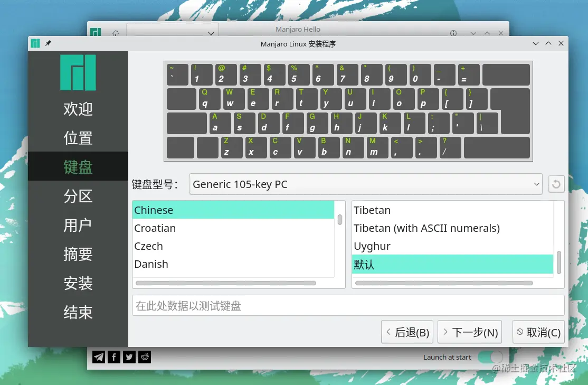Go to the 位置 step in sidebar
This screenshot has width=588, height=385.
[x=78, y=138]
